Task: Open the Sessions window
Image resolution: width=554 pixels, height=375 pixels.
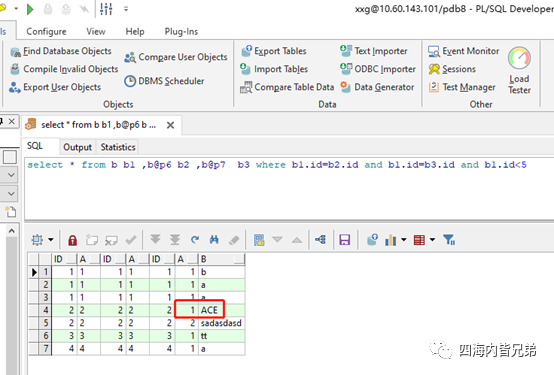Action: point(452,69)
